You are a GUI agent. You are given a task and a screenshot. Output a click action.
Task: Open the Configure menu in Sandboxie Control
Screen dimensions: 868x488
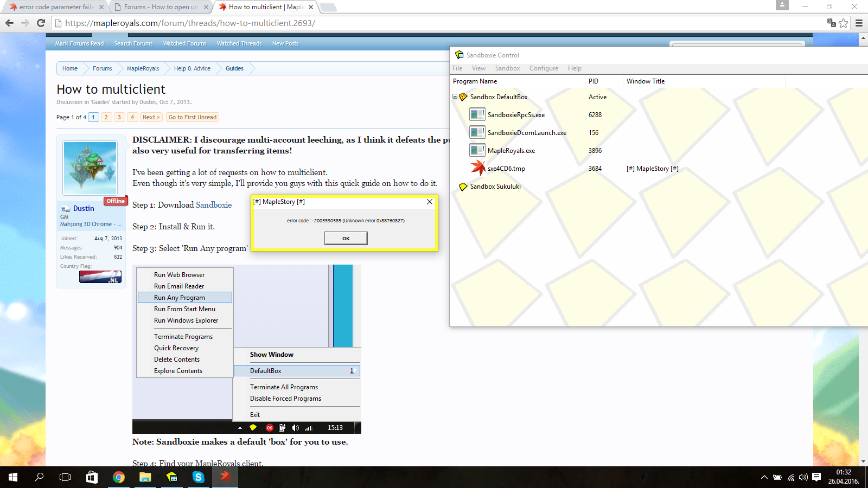544,68
